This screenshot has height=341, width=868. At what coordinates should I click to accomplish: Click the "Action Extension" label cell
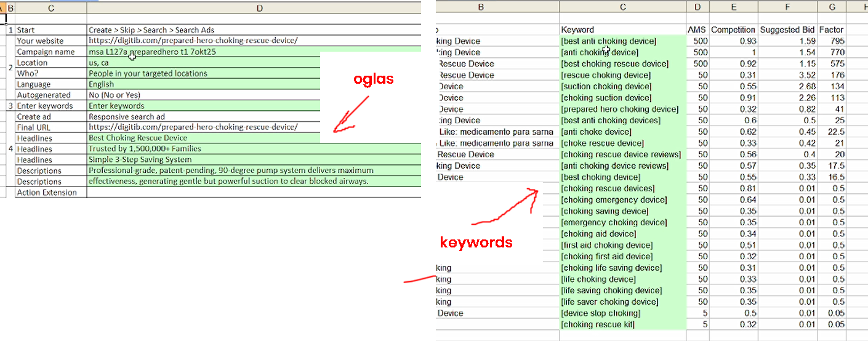click(47, 193)
